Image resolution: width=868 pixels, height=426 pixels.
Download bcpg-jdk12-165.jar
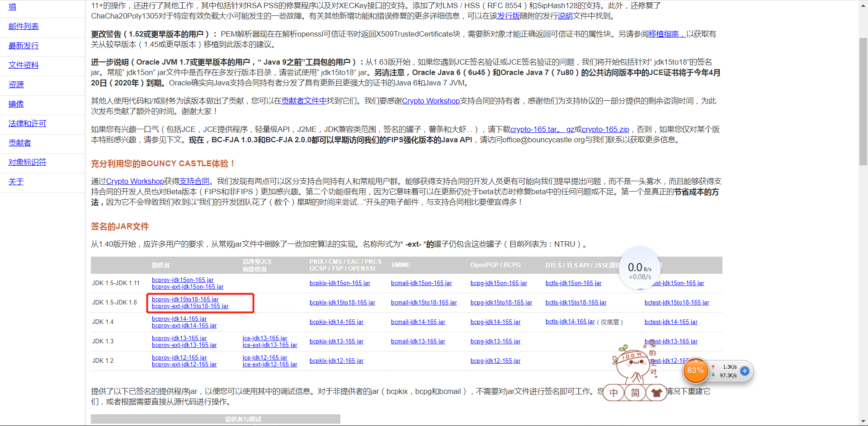(x=495, y=361)
